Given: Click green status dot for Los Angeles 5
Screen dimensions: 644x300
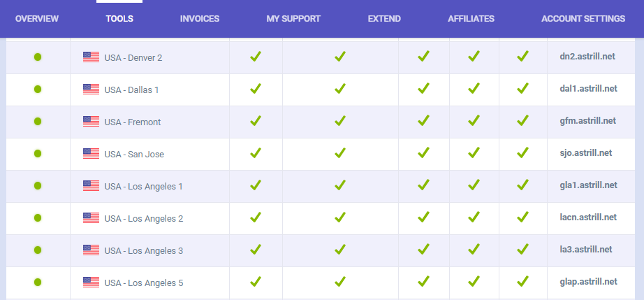Looking at the screenshot, I should point(38,283).
